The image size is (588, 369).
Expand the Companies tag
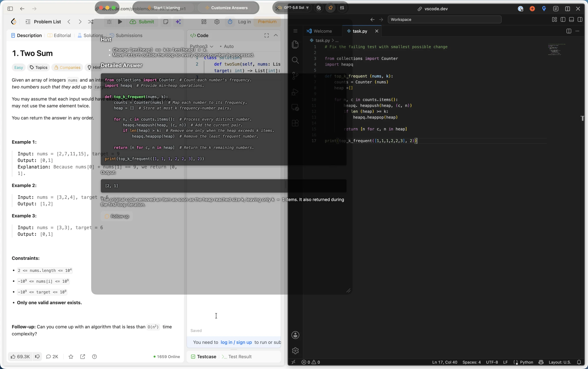pyautogui.click(x=67, y=68)
